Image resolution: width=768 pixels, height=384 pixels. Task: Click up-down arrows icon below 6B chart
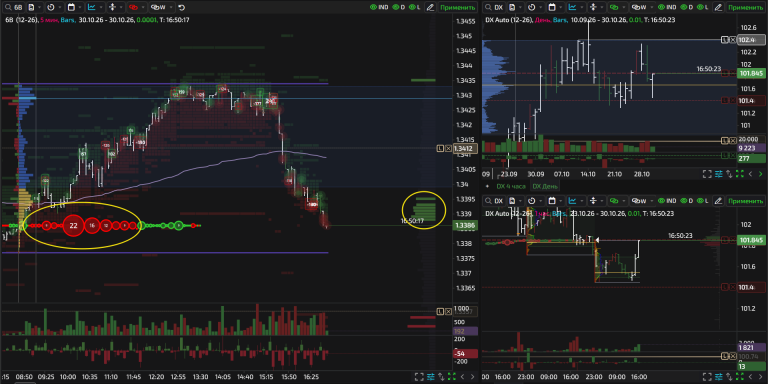point(441,377)
